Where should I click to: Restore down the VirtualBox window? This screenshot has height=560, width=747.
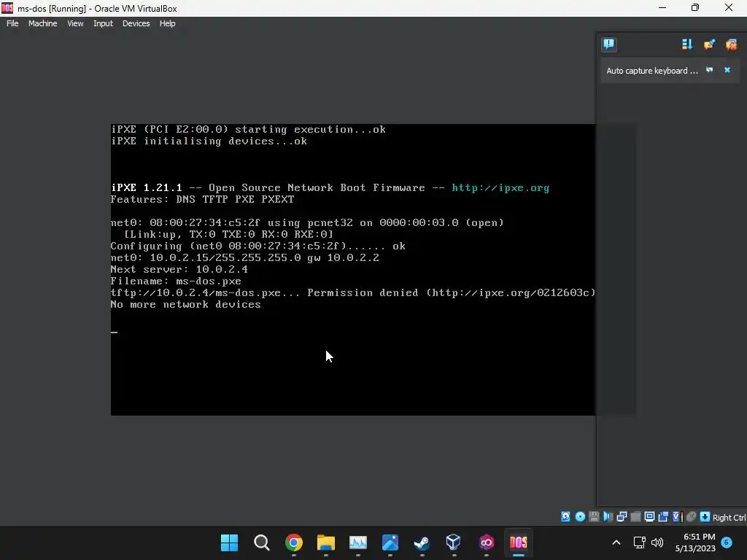pyautogui.click(x=695, y=7)
